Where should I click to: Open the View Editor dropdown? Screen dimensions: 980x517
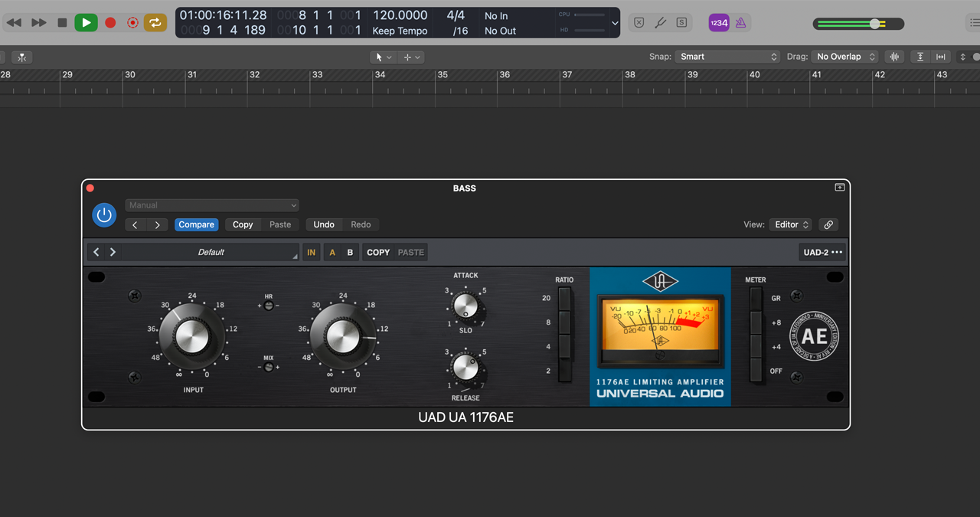(x=790, y=224)
